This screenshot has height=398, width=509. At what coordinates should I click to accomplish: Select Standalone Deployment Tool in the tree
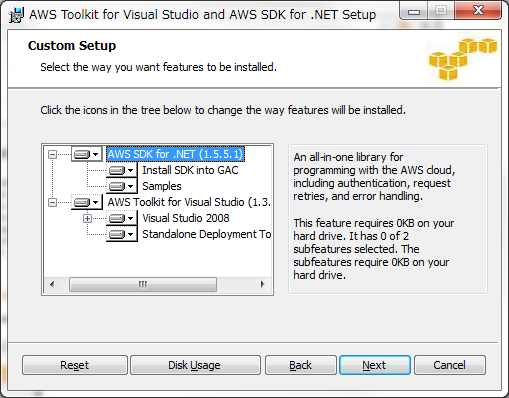pyautogui.click(x=206, y=234)
